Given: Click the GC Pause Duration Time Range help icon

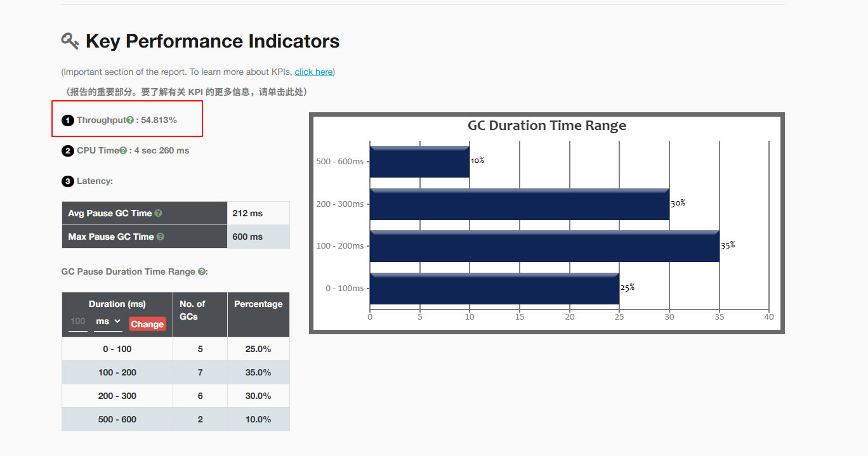Looking at the screenshot, I should click(x=201, y=271).
